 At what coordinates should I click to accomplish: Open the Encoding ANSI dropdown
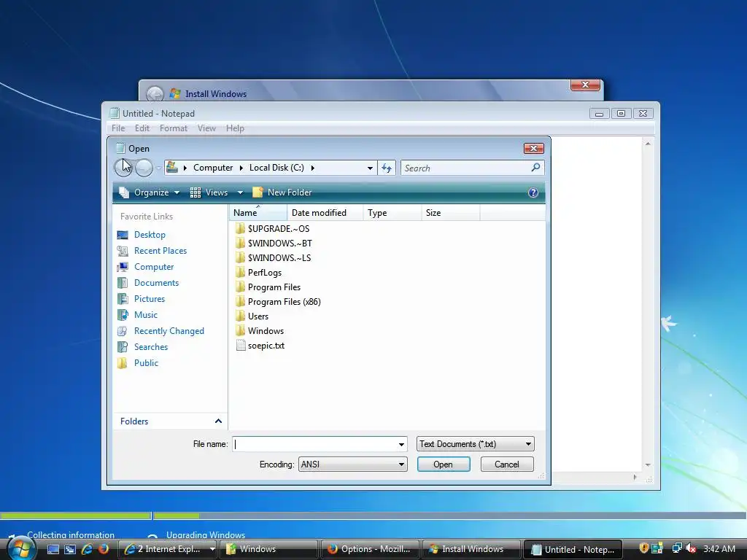click(353, 464)
